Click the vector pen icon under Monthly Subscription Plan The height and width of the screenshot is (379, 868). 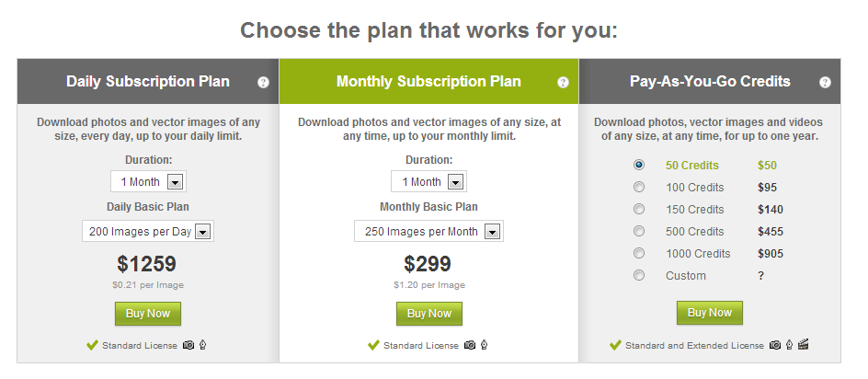tap(485, 345)
